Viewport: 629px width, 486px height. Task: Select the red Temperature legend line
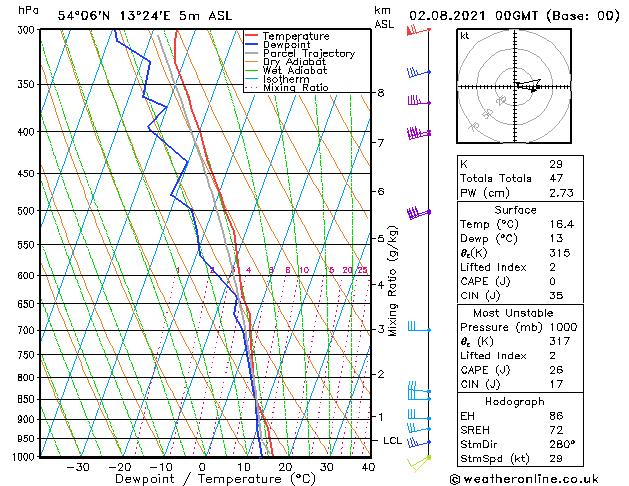point(252,35)
